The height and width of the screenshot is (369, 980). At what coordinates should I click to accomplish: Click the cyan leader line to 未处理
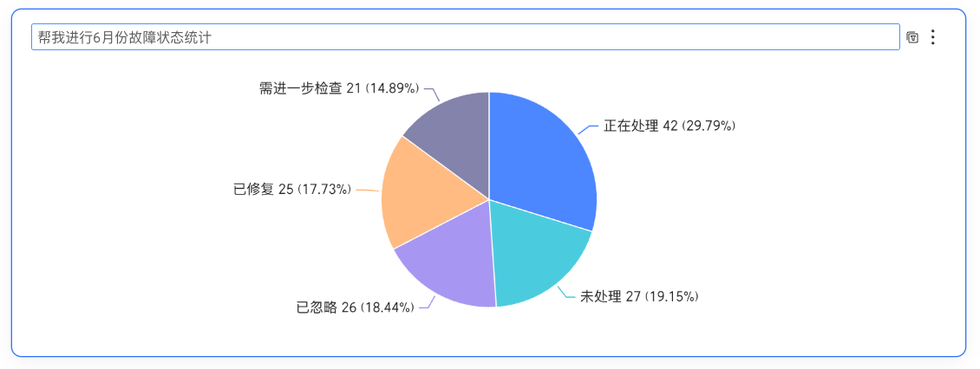(x=566, y=292)
